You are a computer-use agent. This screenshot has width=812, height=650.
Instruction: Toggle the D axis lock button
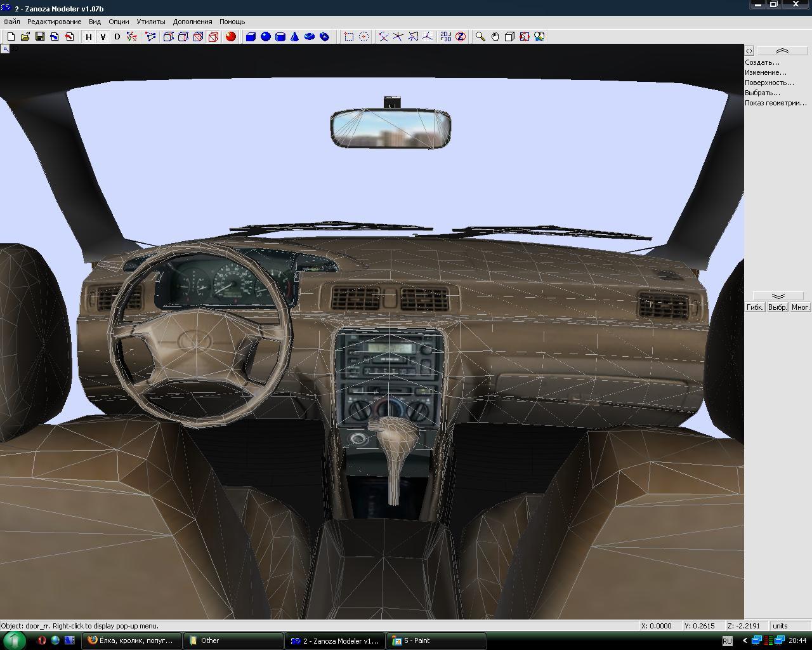117,37
